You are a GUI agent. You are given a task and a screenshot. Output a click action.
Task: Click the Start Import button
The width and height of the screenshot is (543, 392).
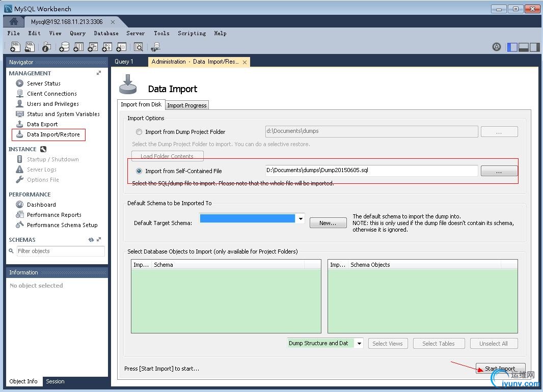pos(500,369)
